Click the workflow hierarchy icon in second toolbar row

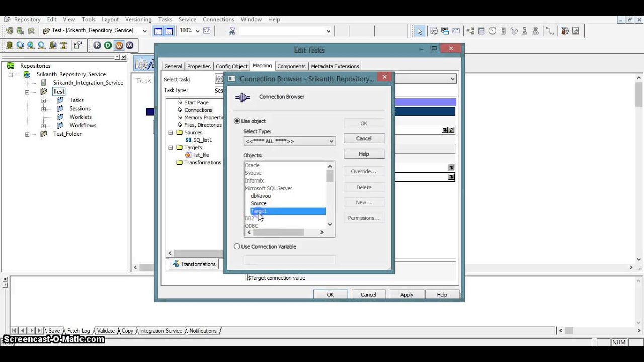pos(63,45)
